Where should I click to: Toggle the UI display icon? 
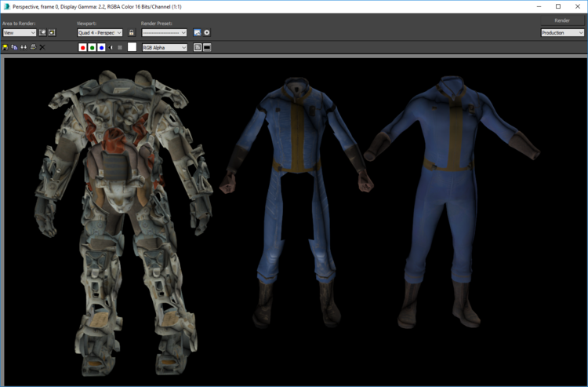click(207, 47)
